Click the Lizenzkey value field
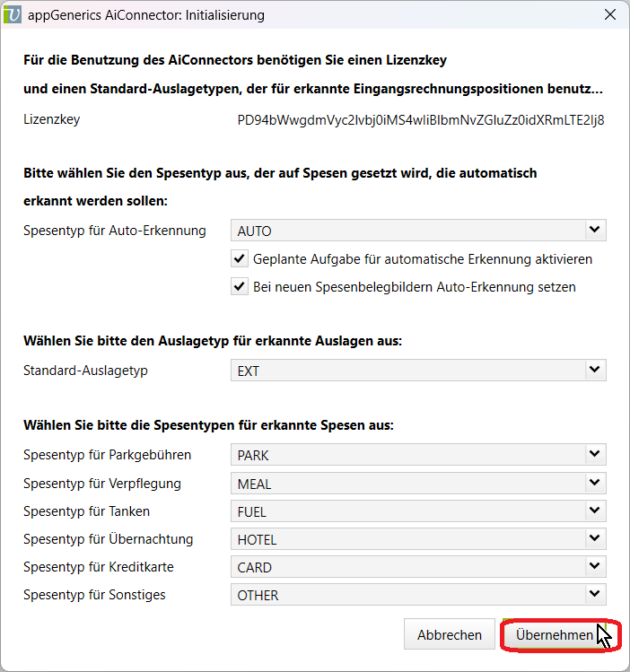 (420, 120)
